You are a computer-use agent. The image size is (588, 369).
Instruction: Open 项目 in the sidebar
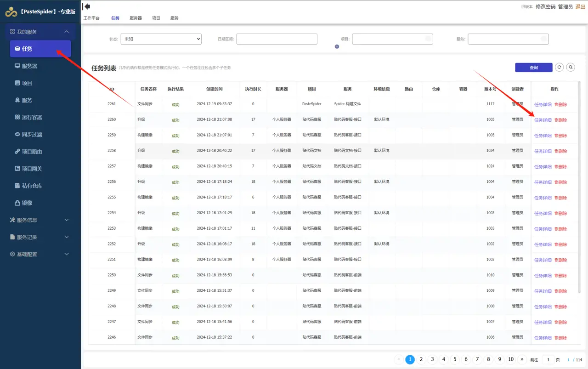40,83
